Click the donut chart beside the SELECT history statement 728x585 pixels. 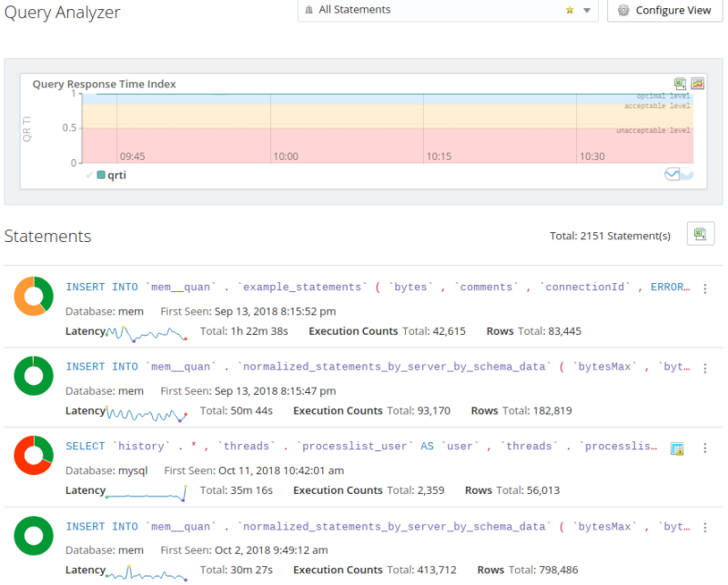[33, 456]
